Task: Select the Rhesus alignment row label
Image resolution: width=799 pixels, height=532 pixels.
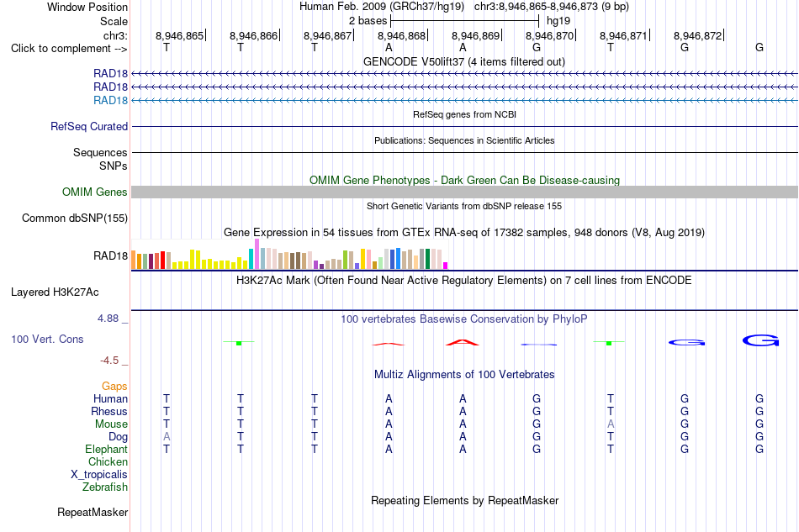Action: click(109, 411)
